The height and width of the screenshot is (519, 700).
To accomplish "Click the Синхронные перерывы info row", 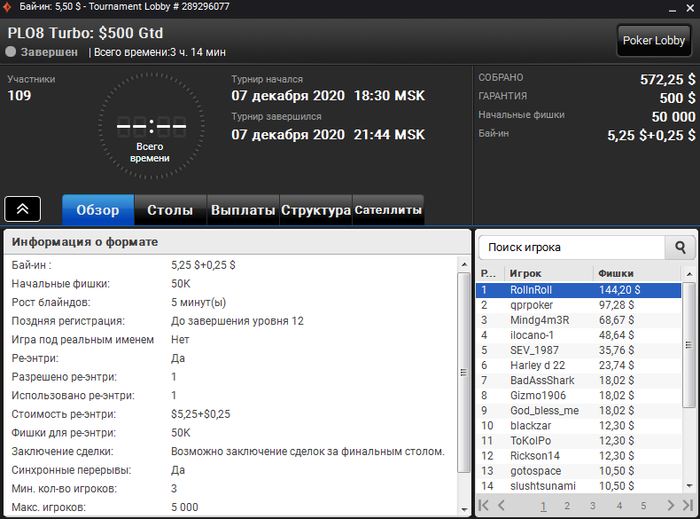I will [x=231, y=470].
